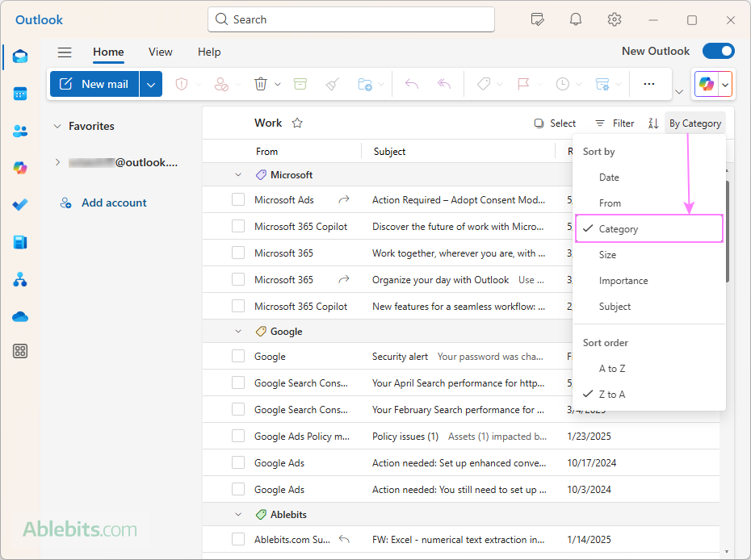Screen dimensions: 751x560
Task: Sort by From in menu
Action: (x=649, y=203)
